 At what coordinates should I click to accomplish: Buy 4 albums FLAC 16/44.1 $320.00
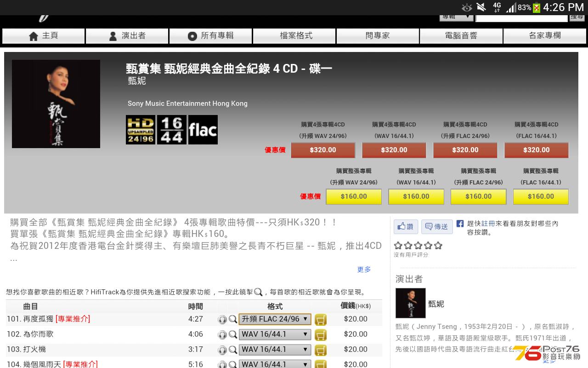(x=537, y=150)
